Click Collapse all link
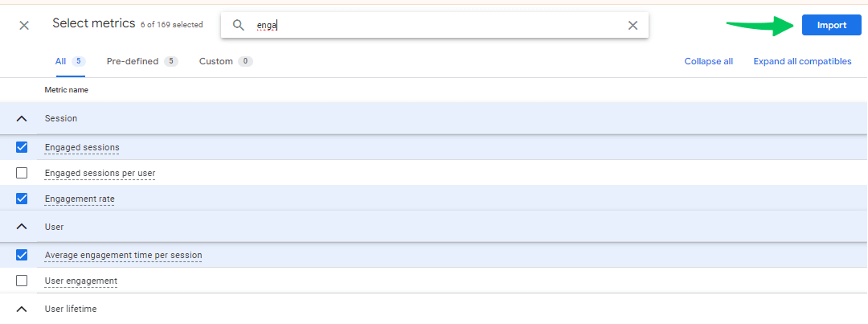Image resolution: width=868 pixels, height=324 pixels. (x=708, y=61)
